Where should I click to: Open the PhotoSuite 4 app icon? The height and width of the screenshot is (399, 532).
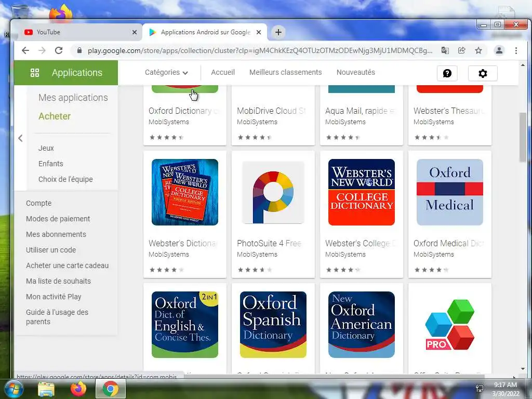tap(273, 192)
